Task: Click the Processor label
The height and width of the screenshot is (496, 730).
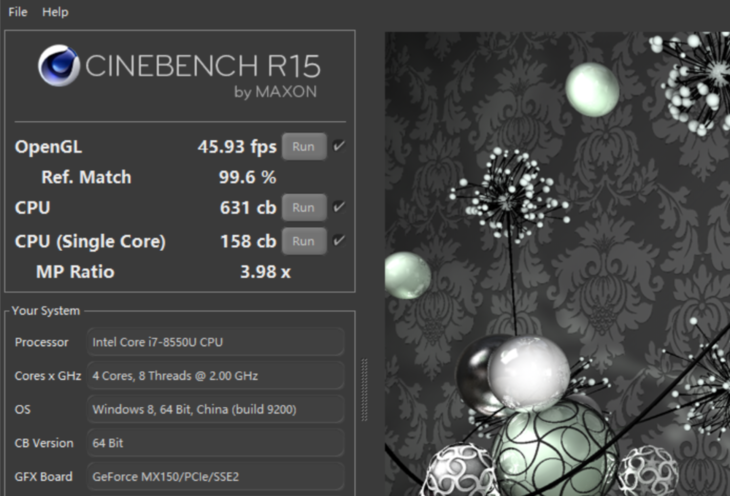Action: [41, 342]
